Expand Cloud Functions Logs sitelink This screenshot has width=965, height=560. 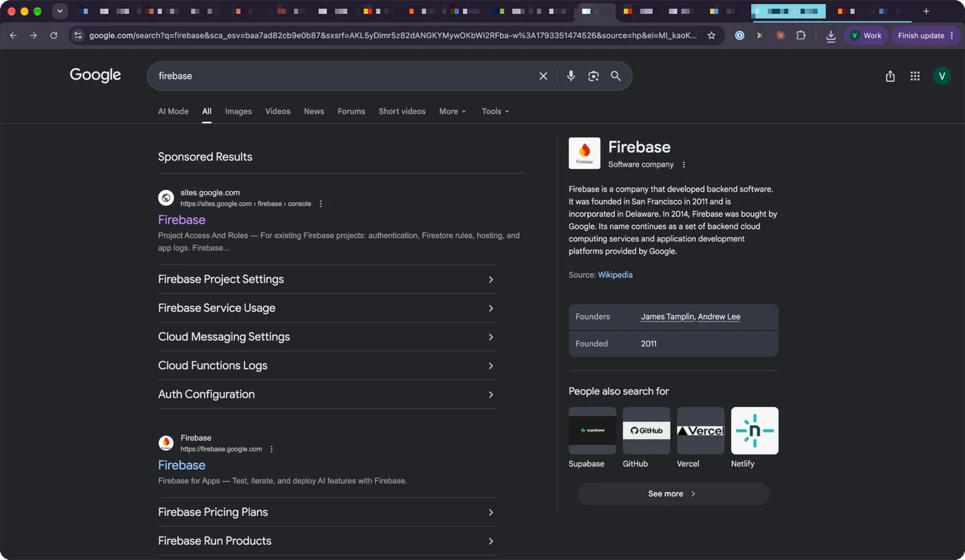click(x=327, y=365)
